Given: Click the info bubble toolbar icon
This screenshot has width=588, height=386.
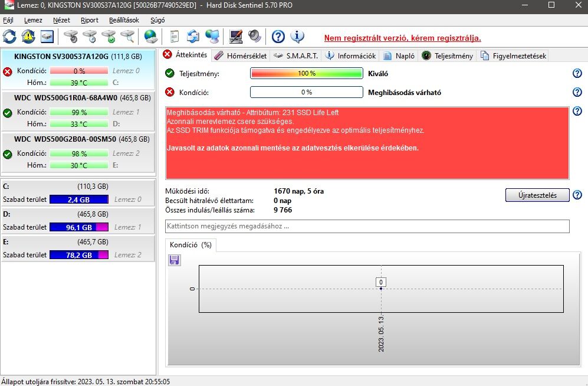Looking at the screenshot, I should tap(297, 37).
